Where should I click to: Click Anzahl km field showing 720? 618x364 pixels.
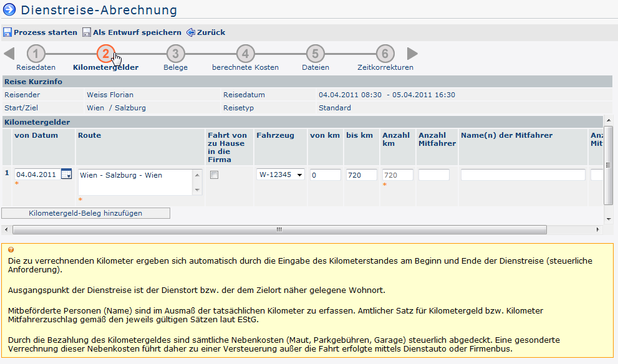398,175
